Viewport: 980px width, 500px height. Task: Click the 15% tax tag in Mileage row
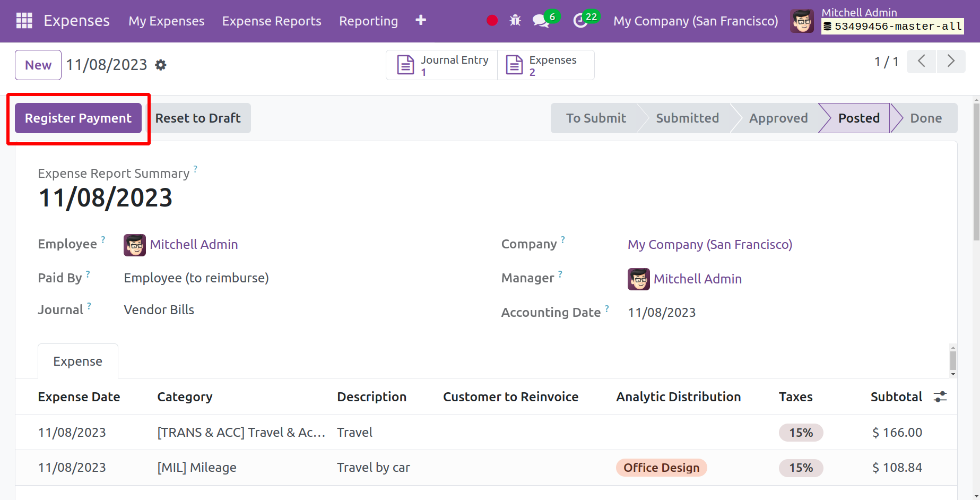(x=801, y=468)
